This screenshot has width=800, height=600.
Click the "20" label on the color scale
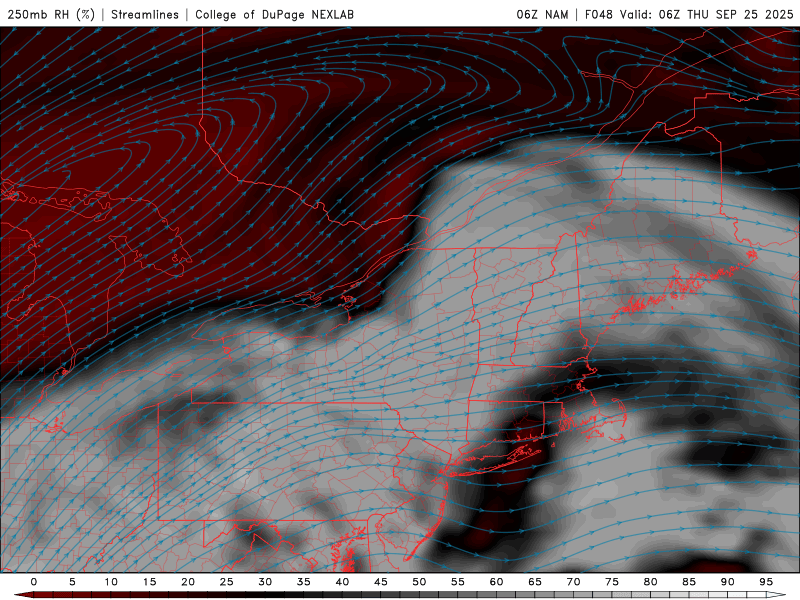coord(188,582)
